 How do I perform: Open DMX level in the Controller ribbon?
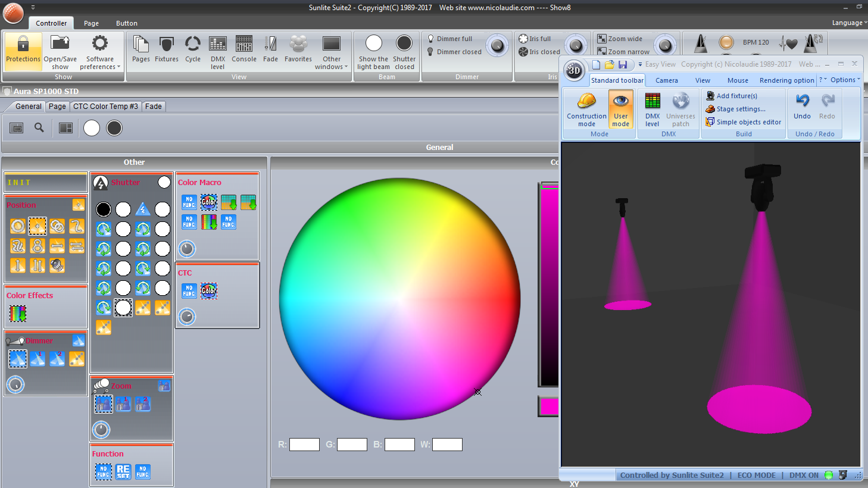tap(218, 52)
